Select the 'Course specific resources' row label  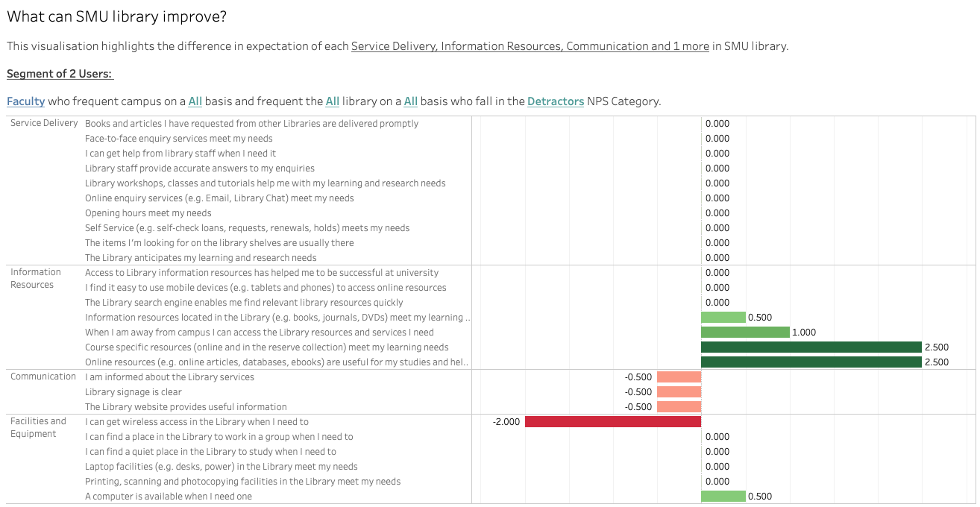[267, 347]
